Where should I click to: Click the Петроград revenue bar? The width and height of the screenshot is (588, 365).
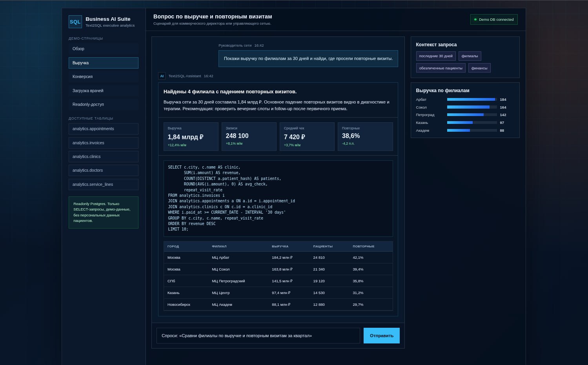coord(472,115)
